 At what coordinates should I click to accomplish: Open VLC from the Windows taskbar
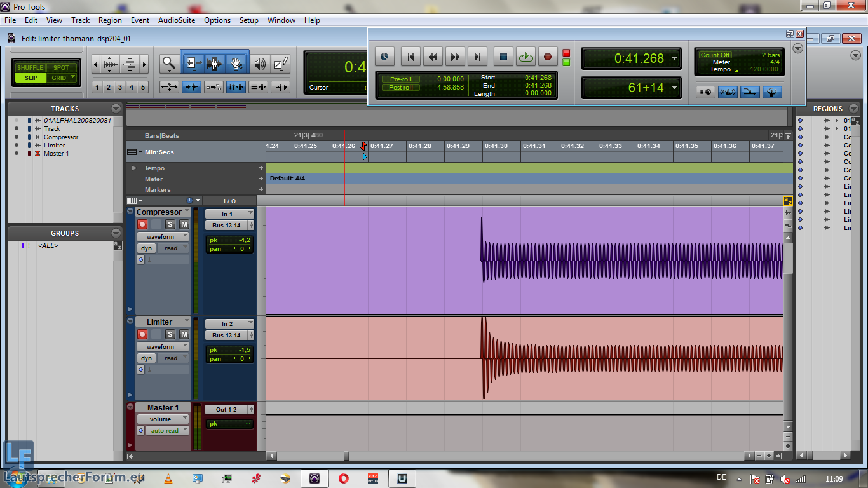[168, 478]
